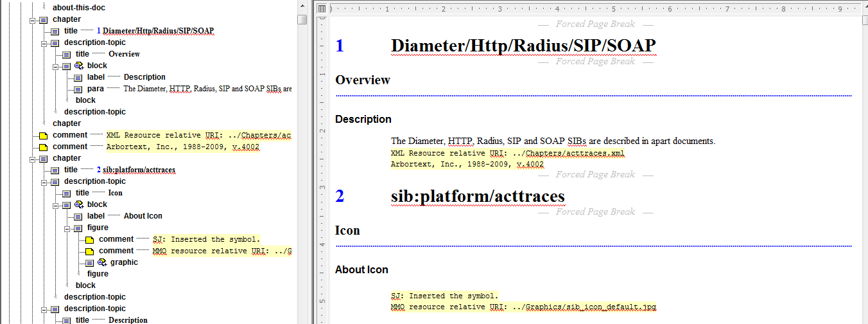Viewport: 868px width, 324px height.
Task: Collapse the block containing label About Icon
Action: point(55,204)
